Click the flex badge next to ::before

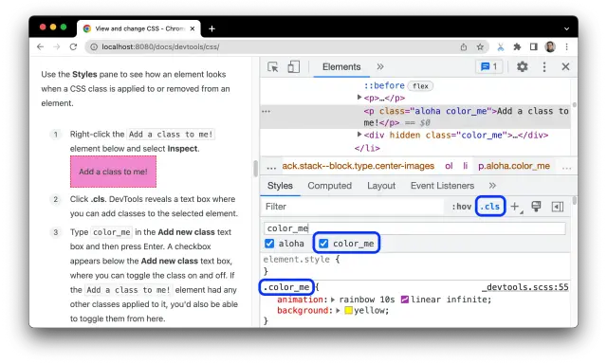click(x=420, y=86)
